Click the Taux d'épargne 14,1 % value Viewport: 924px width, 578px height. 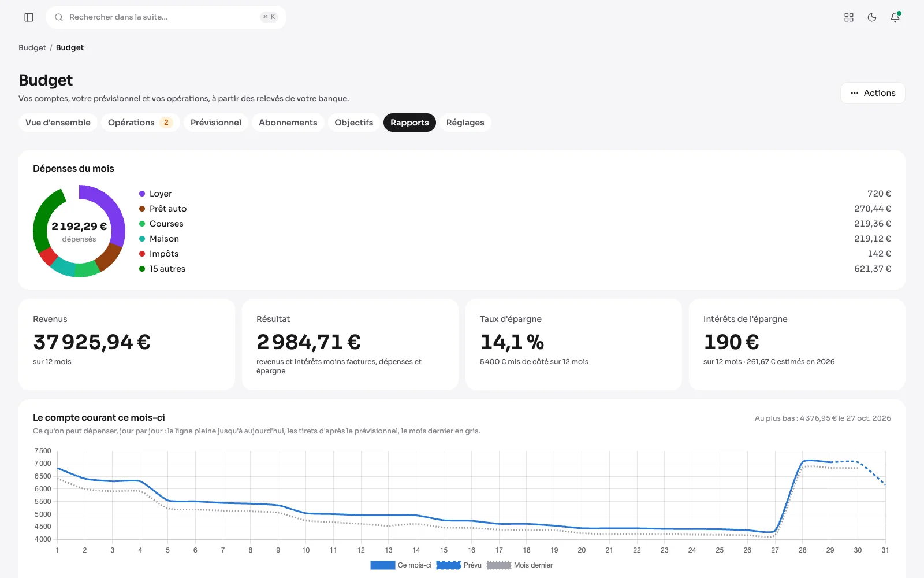click(x=512, y=342)
